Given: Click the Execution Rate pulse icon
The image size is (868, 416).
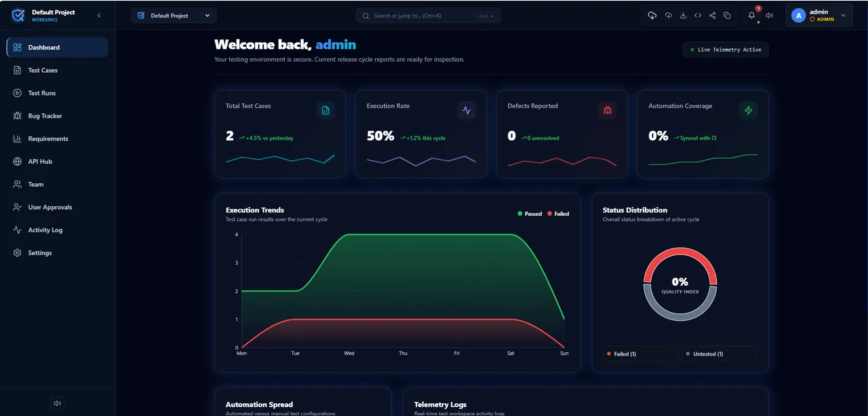Looking at the screenshot, I should pos(467,110).
